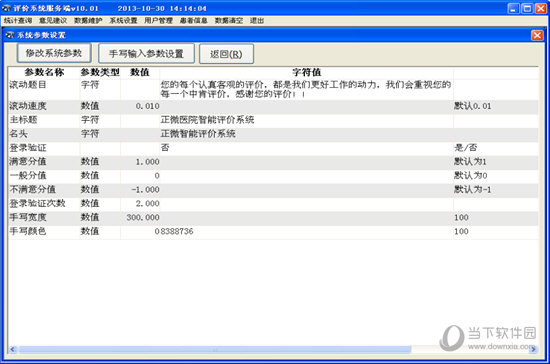Select the 滚动速度 parameter row
550x364 pixels.
273,106
